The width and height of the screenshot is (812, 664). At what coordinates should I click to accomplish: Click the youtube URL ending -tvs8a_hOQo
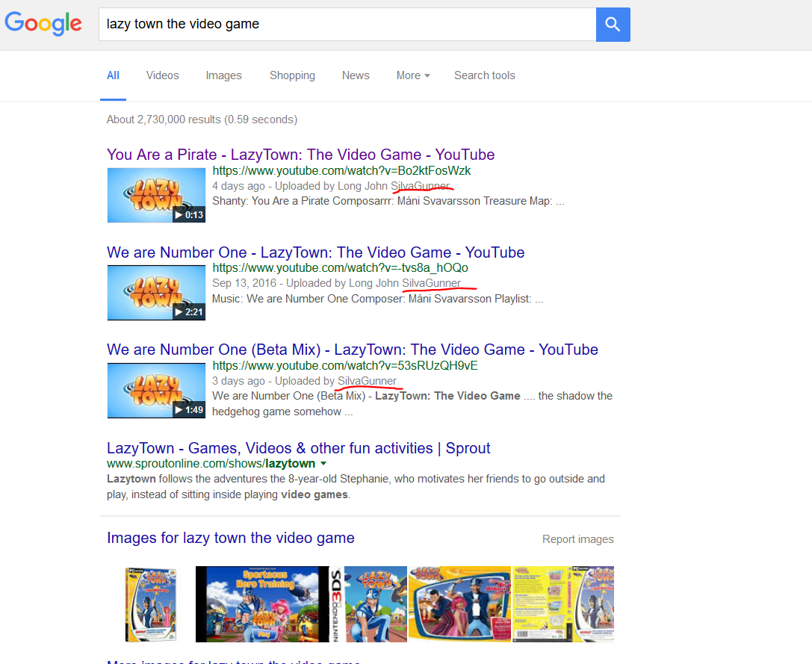click(x=340, y=268)
